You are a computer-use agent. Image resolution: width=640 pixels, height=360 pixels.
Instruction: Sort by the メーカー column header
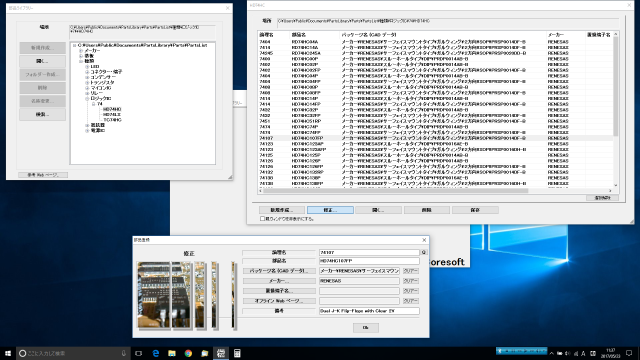pos(565,35)
